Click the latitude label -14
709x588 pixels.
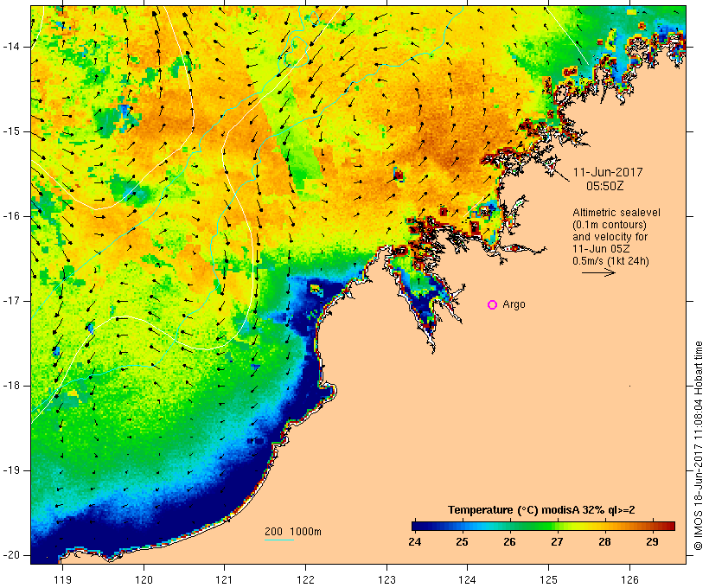tap(11, 47)
